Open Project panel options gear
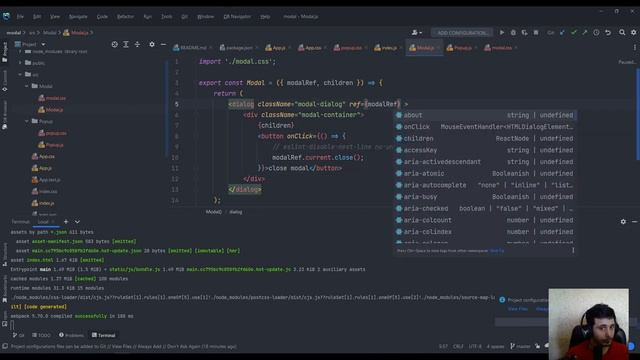The height and width of the screenshot is (360, 640). 152,44
